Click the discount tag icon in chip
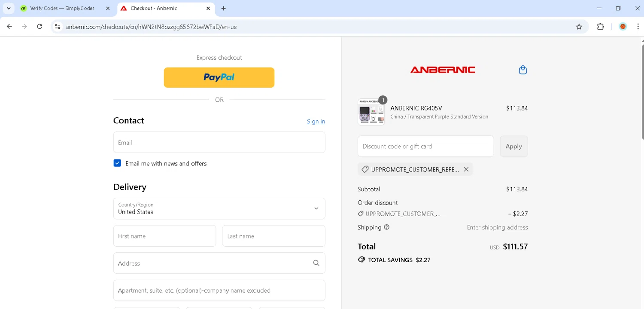This screenshot has width=644, height=309. (365, 169)
